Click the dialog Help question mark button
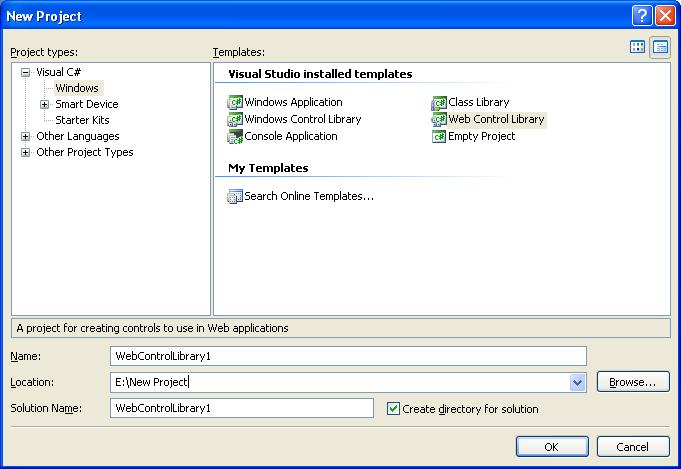Screen dimensions: 681x469 tap(642, 16)
